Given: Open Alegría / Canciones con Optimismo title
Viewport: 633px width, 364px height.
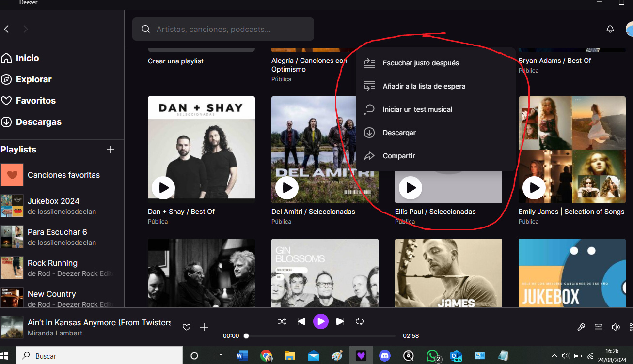Looking at the screenshot, I should [309, 65].
